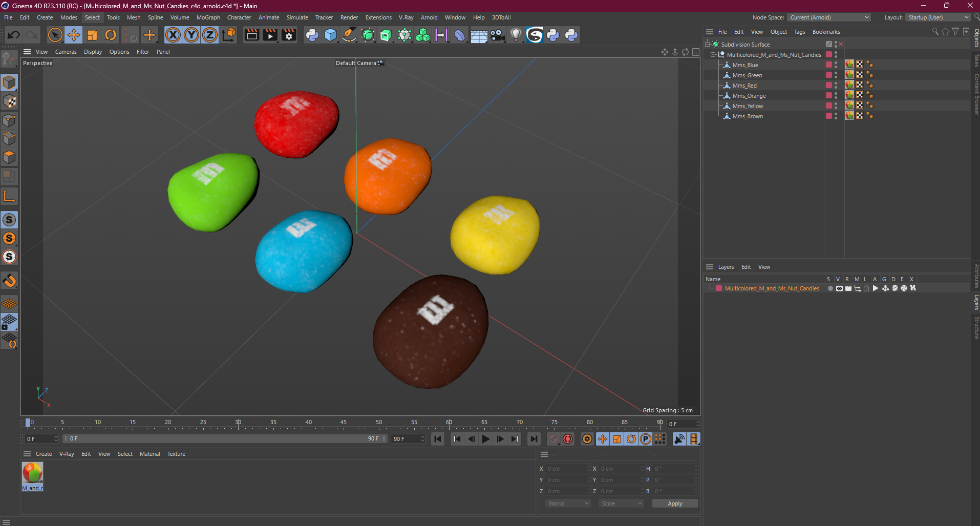Click the Record Active Objects button
This screenshot has height=526, width=980.
[x=553, y=439]
